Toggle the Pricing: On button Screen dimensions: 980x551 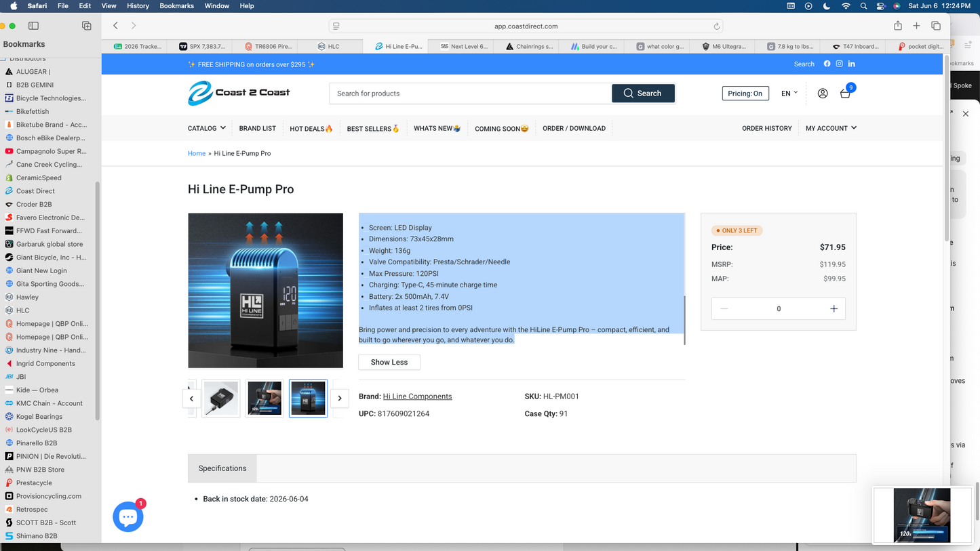[x=745, y=94]
